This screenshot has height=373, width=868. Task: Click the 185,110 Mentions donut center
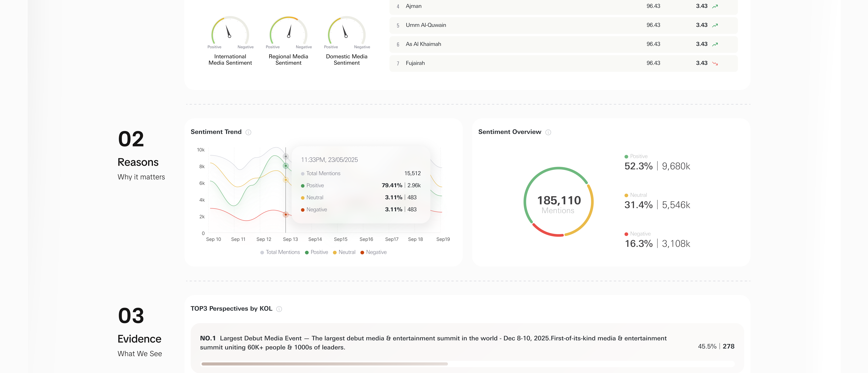tap(559, 204)
